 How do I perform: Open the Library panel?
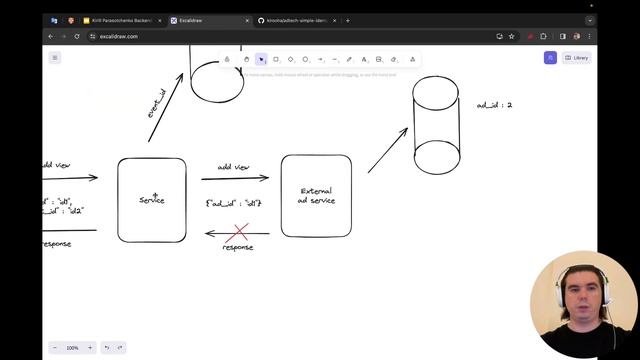tap(576, 58)
